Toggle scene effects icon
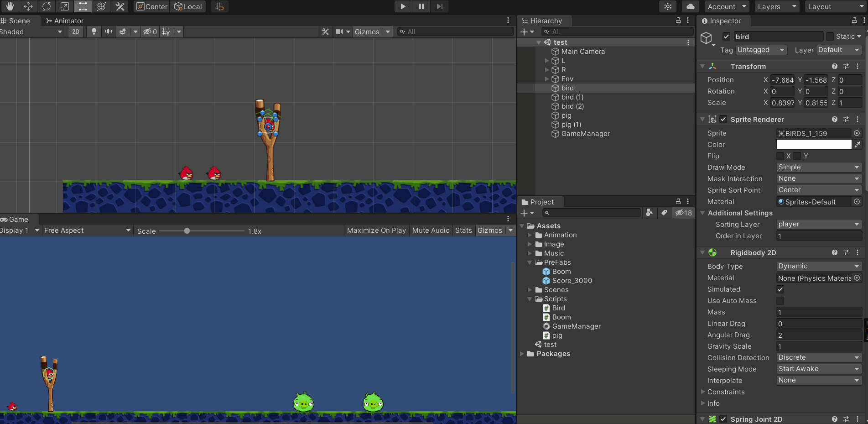This screenshot has height=424, width=868. pyautogui.click(x=123, y=31)
